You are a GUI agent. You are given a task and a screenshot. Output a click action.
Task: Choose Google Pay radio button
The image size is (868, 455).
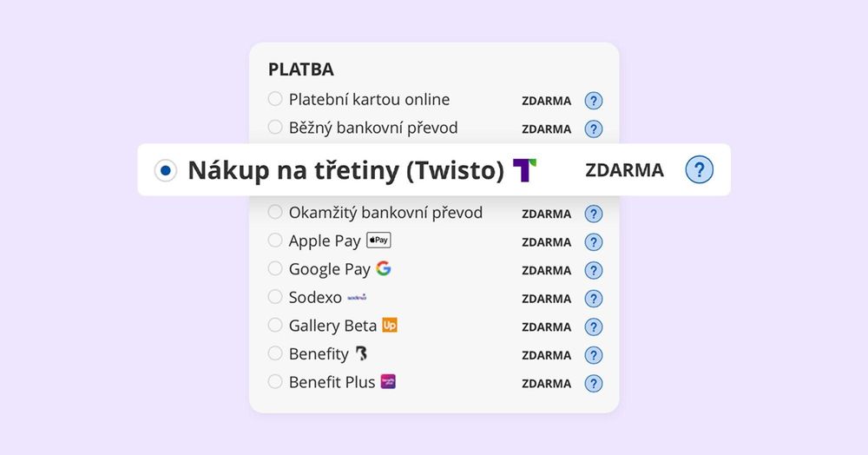point(275,268)
